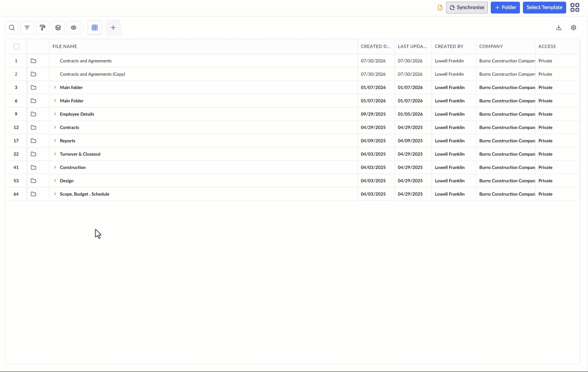Create a new folder with + Folder
Image resolution: width=588 pixels, height=372 pixels.
pyautogui.click(x=505, y=7)
